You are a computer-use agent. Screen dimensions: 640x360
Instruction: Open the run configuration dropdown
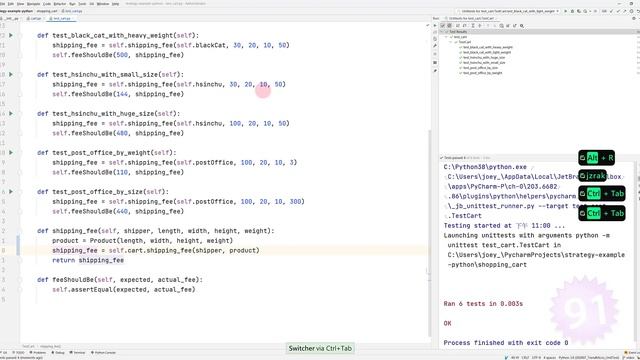pyautogui.click(x=508, y=11)
